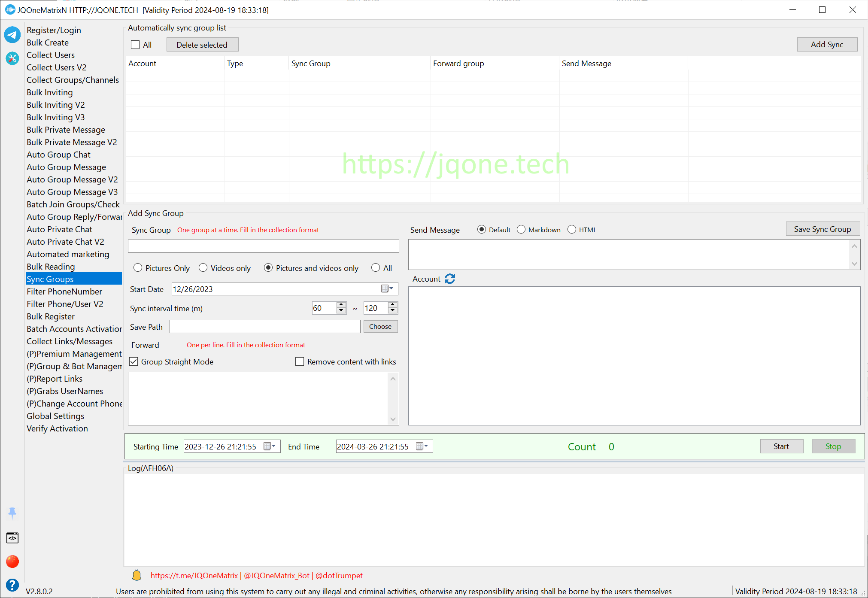Select Videos only option
The height and width of the screenshot is (598, 868).
tap(203, 268)
